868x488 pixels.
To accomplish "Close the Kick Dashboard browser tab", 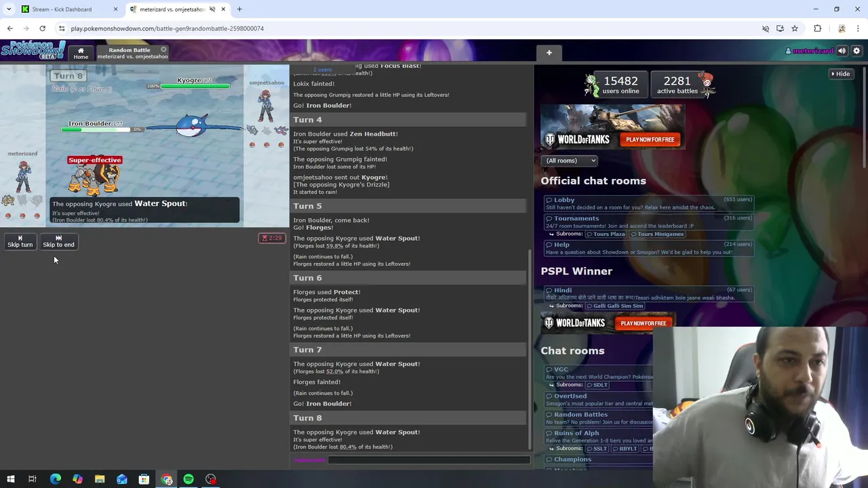I will [x=115, y=9].
